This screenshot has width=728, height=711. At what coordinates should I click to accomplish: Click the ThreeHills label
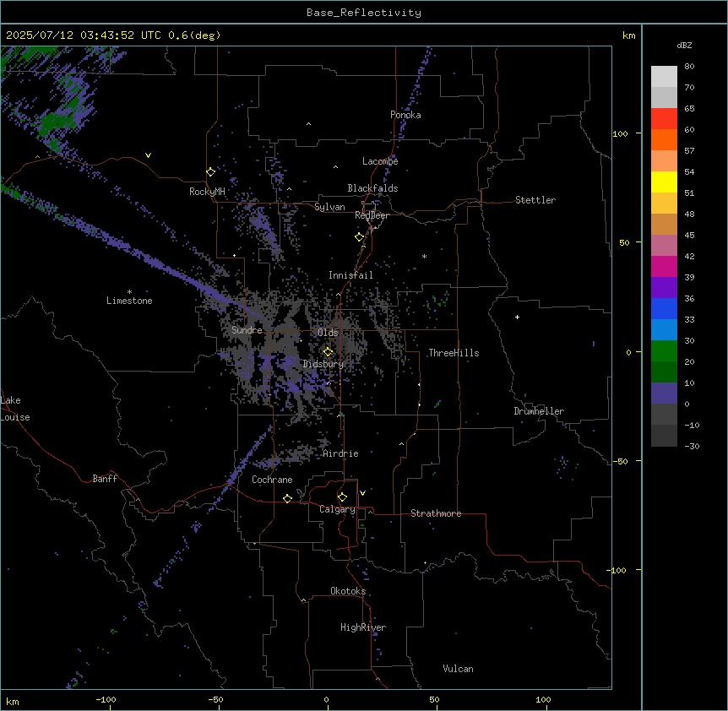[454, 353]
